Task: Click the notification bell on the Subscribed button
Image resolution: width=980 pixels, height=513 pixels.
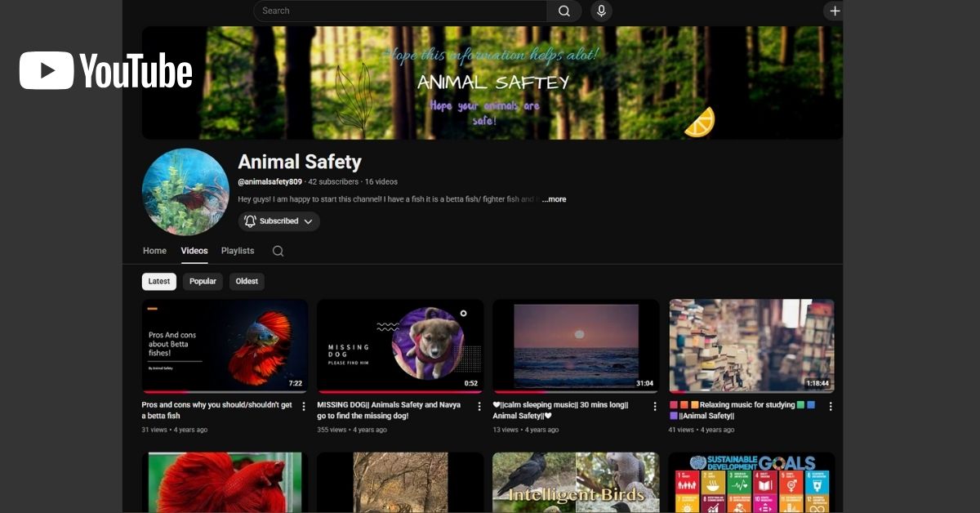Action: click(x=248, y=221)
